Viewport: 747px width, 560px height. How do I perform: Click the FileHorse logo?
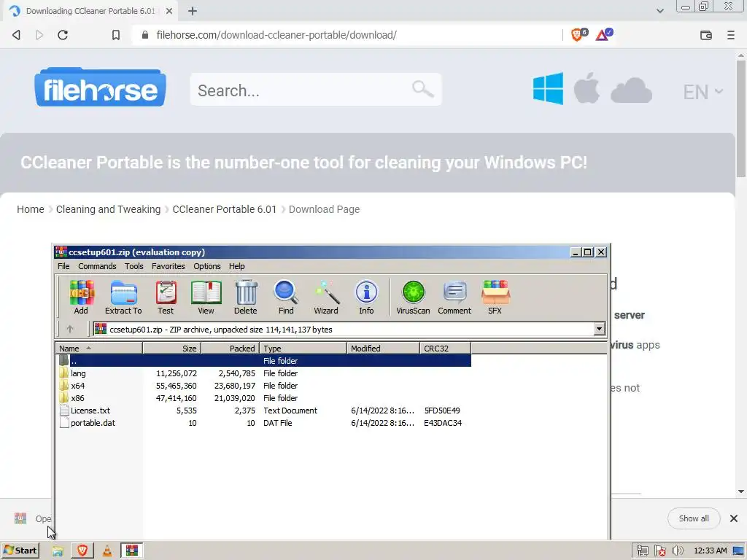100,87
